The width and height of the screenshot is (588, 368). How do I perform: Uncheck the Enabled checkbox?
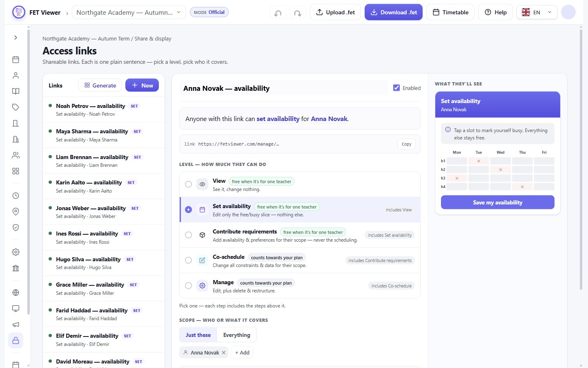click(x=396, y=88)
